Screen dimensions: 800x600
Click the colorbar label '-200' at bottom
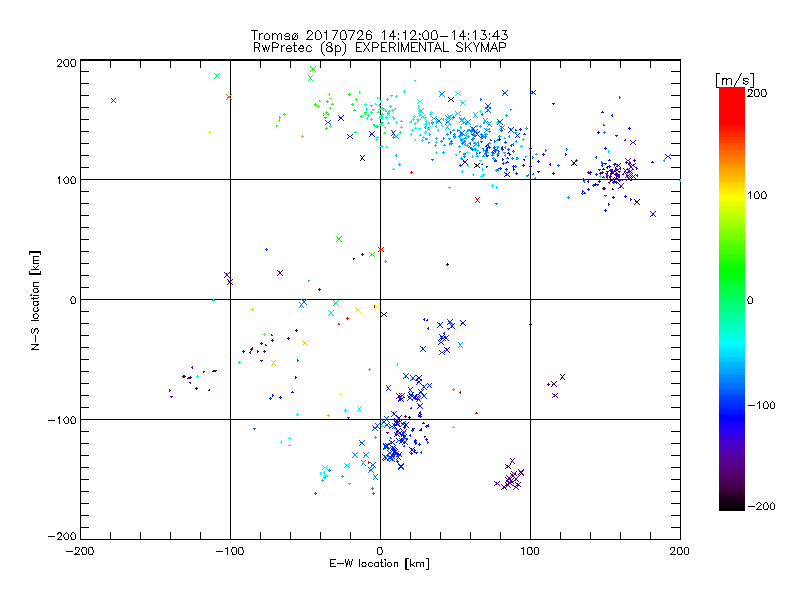coord(761,506)
